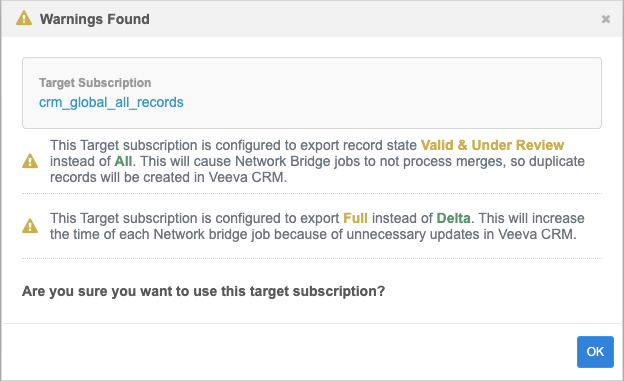Click the Target Subscription label
This screenshot has width=624, height=381.
[x=95, y=82]
